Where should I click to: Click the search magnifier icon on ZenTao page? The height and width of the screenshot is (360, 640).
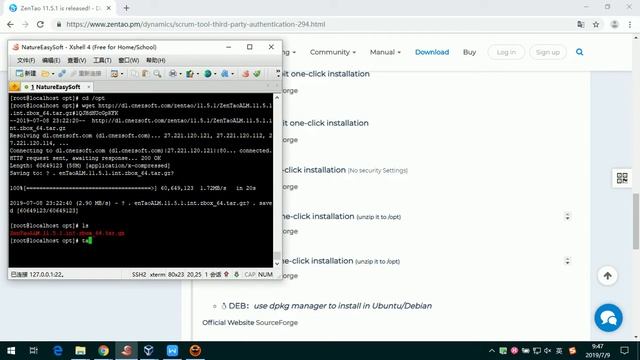click(580, 52)
